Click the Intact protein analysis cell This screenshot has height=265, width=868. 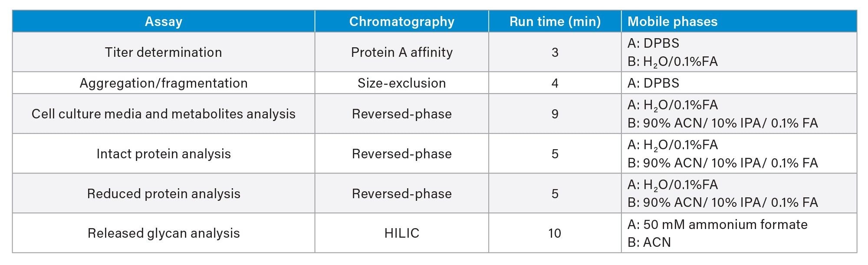(163, 154)
